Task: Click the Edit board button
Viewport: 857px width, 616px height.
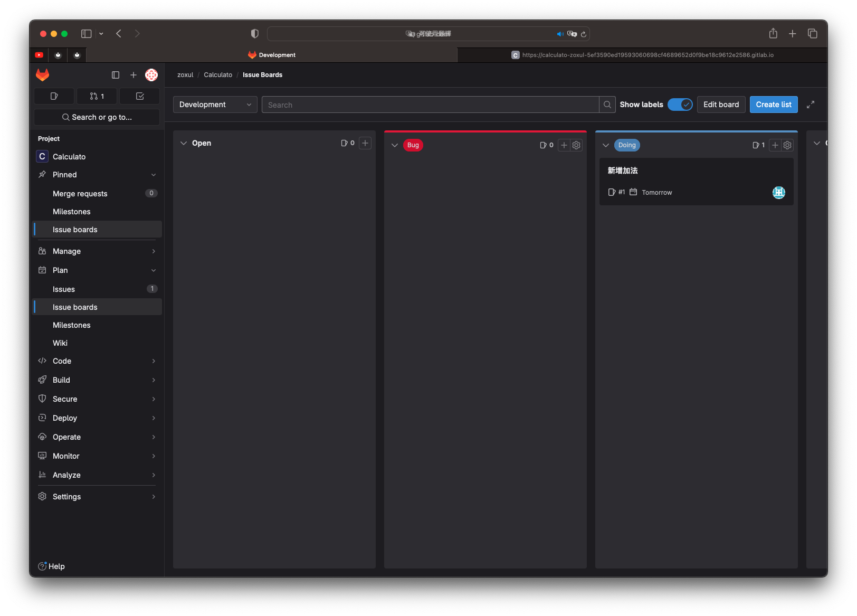Action: tap(721, 105)
